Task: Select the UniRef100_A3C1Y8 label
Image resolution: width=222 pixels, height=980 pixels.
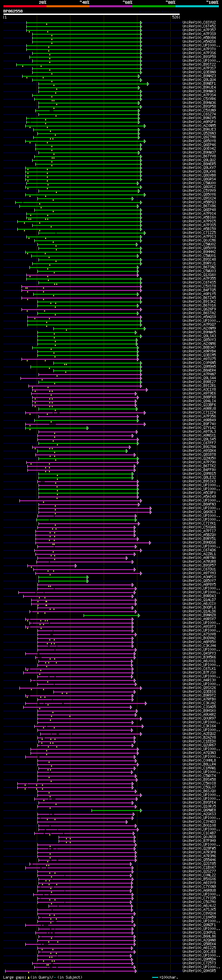Action: (x=199, y=390)
